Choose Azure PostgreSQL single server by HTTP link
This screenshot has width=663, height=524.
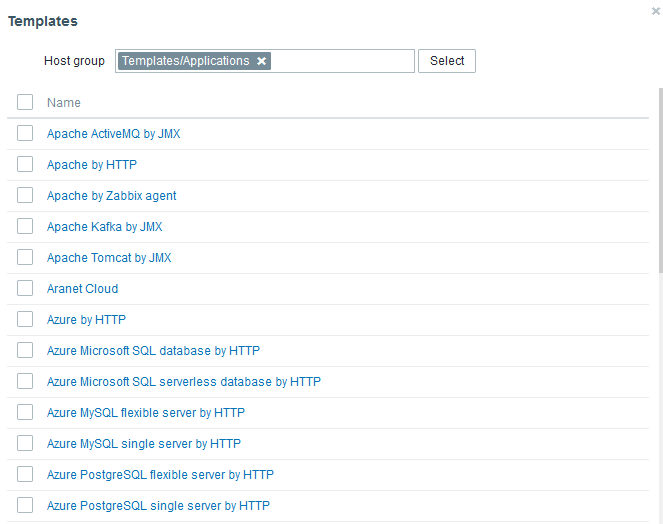(158, 506)
